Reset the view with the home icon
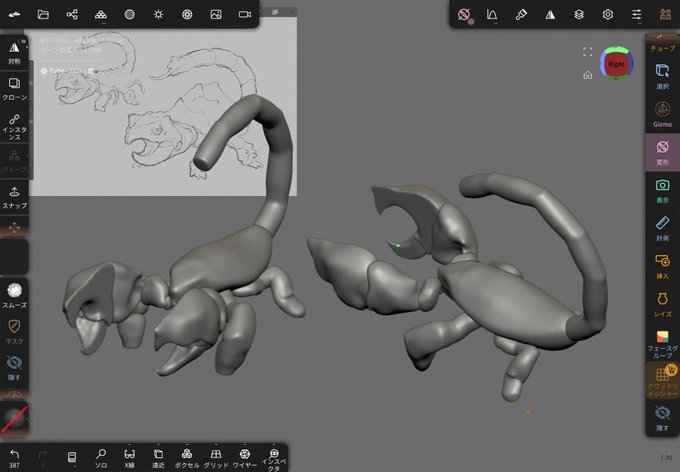 [x=588, y=75]
